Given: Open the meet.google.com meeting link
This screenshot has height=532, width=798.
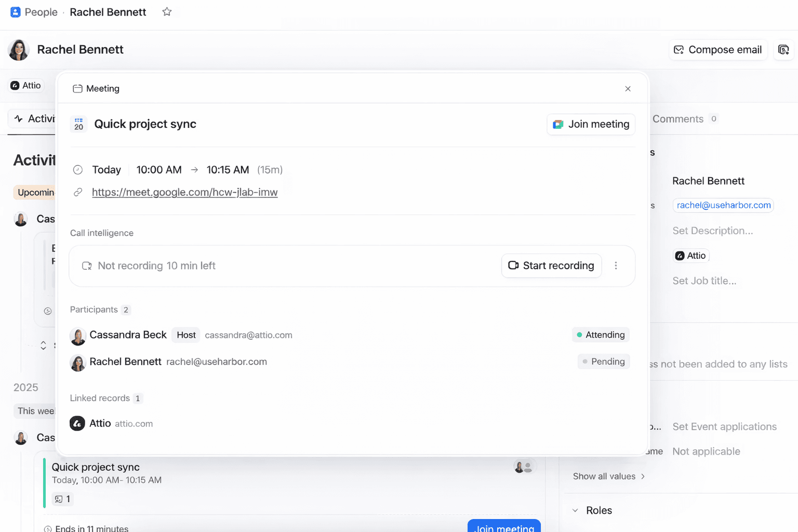Looking at the screenshot, I should coord(184,192).
